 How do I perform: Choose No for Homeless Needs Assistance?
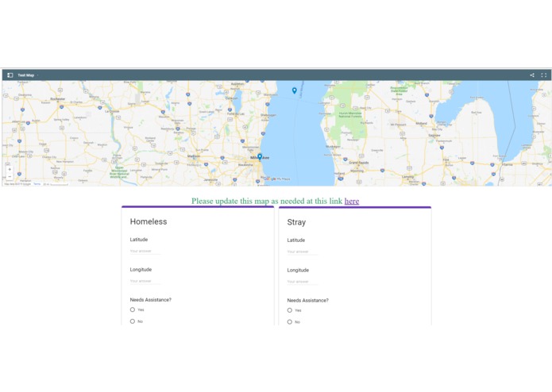tap(133, 321)
